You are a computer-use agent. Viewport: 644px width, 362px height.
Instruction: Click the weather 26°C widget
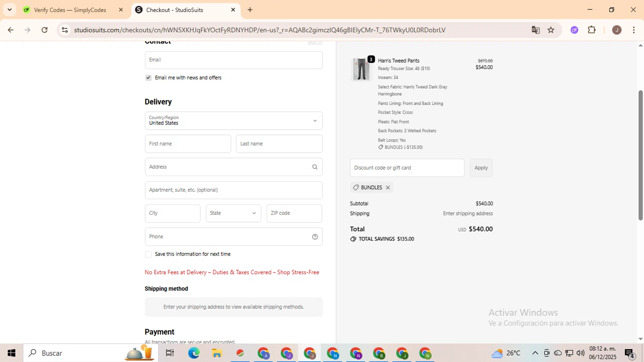[x=507, y=353]
